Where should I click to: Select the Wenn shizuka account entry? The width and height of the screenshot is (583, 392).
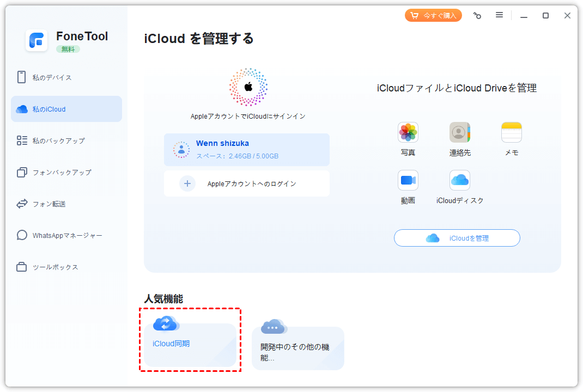pos(246,150)
